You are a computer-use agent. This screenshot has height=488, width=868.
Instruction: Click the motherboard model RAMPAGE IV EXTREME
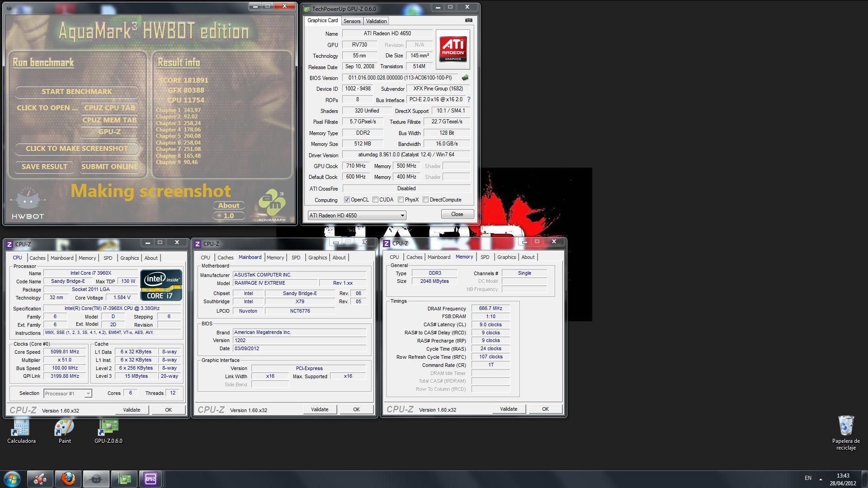(x=275, y=283)
